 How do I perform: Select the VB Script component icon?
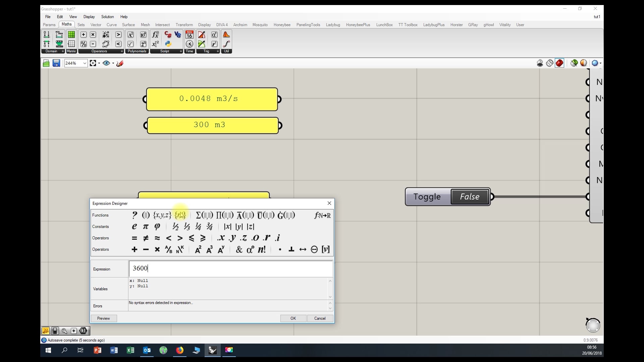pyautogui.click(x=178, y=35)
